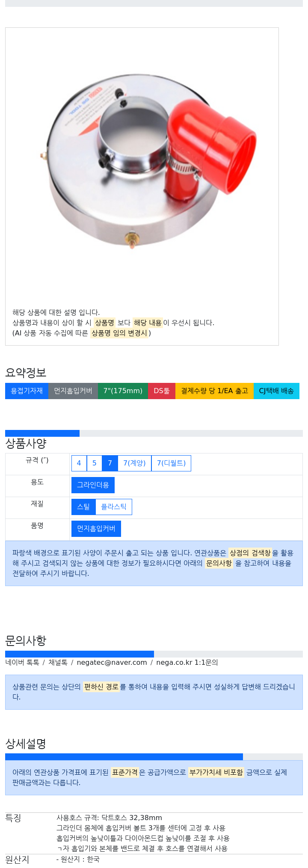Choose the 7(디월트) size option
Image resolution: width=308 pixels, height=868 pixels.
171,463
